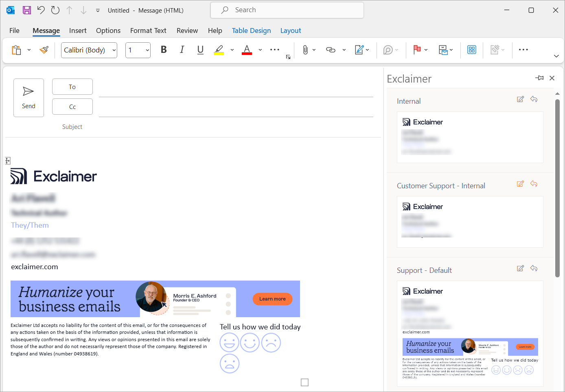Click the Sensitivity/Policy icon
The width and height of the screenshot is (565, 392).
(x=443, y=50)
